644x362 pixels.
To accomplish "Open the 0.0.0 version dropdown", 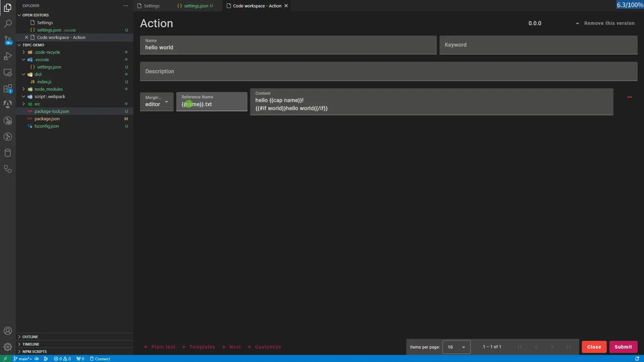I will (x=553, y=23).
